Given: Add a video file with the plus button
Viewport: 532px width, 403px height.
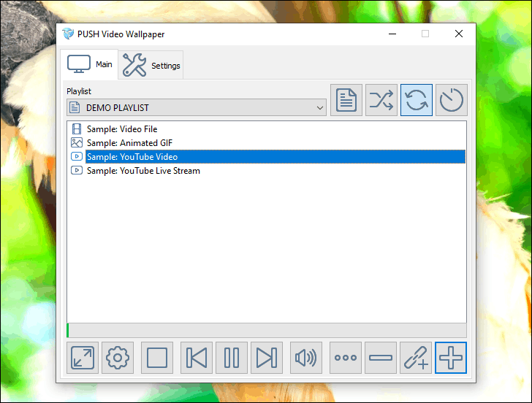Looking at the screenshot, I should [451, 358].
